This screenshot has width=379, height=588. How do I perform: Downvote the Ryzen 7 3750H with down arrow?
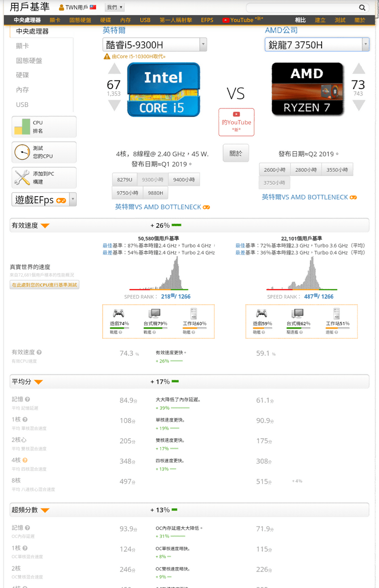coord(359,105)
